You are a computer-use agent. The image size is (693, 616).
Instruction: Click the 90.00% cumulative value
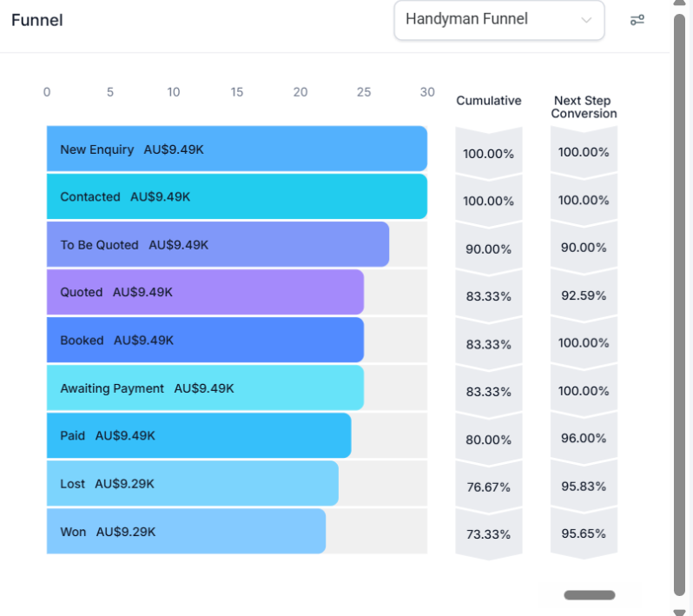coord(488,249)
